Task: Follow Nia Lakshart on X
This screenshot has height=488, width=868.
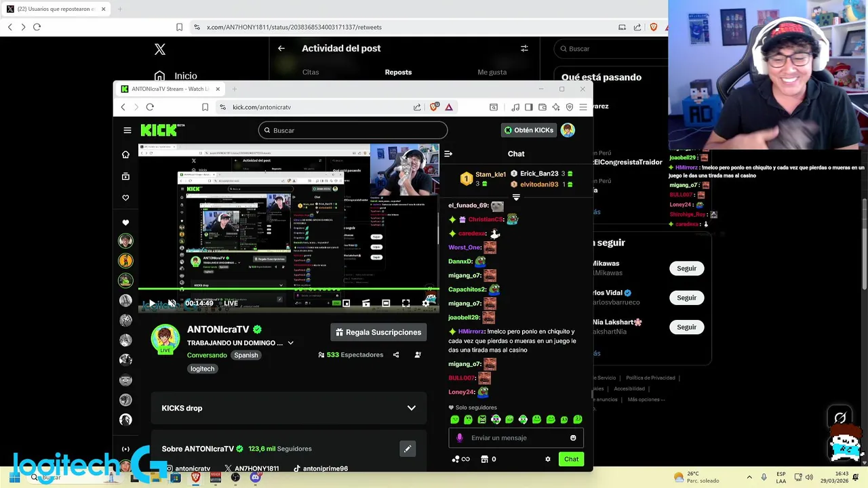Action: (686, 327)
